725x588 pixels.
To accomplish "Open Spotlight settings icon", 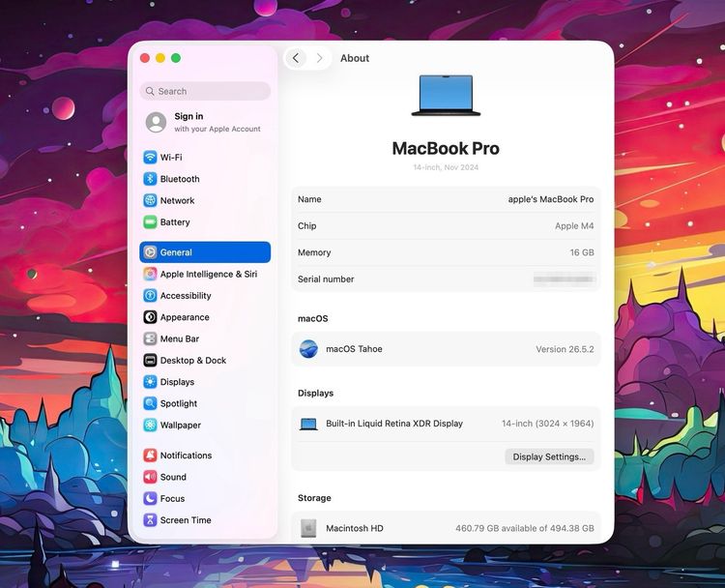I will point(150,403).
